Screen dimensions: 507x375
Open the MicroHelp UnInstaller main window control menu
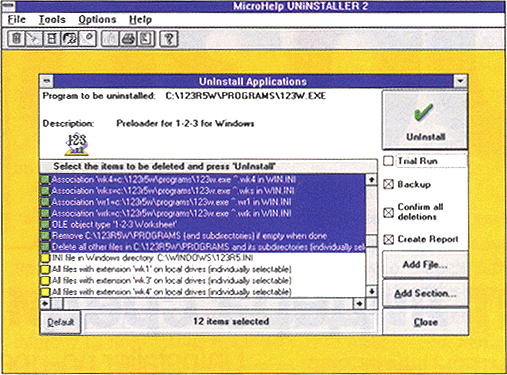click(x=9, y=6)
